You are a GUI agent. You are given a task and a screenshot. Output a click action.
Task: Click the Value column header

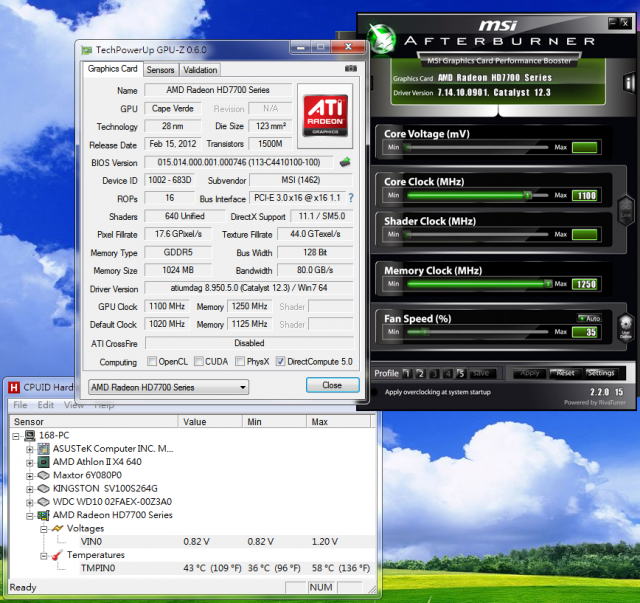coord(210,422)
